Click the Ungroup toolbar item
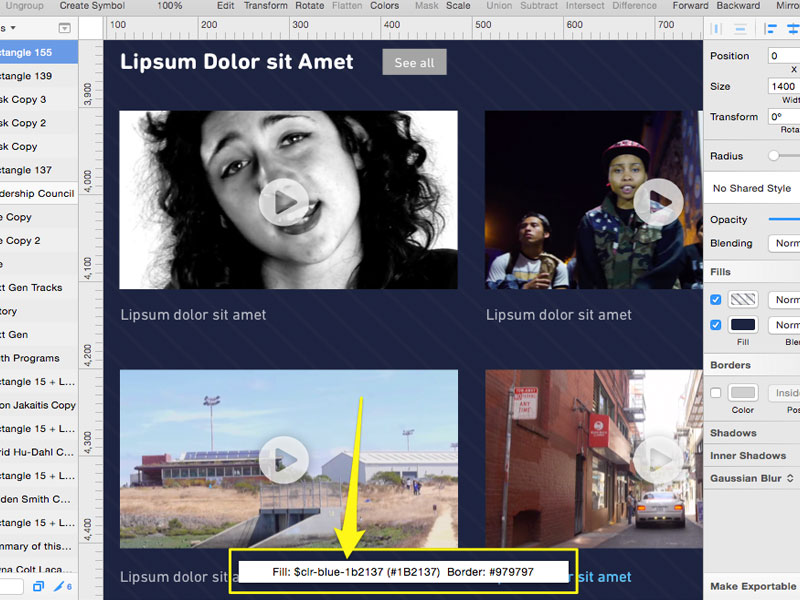This screenshot has height=600, width=800. tap(24, 6)
